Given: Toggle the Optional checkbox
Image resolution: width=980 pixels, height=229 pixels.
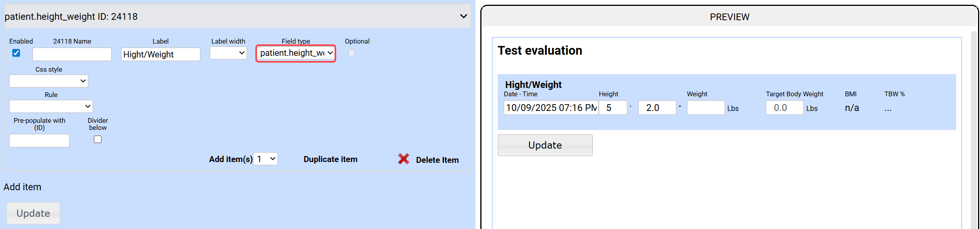Looking at the screenshot, I should 352,53.
